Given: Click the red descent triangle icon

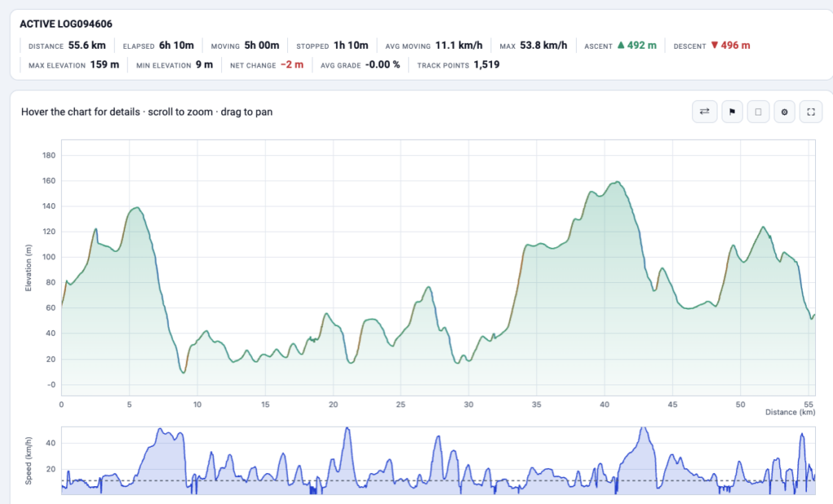Looking at the screenshot, I should (714, 46).
